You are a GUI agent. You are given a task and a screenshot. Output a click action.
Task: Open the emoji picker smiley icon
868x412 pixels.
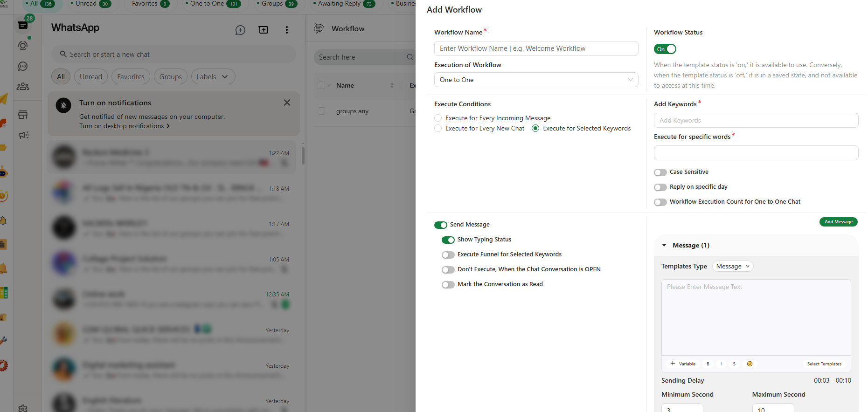tap(750, 364)
